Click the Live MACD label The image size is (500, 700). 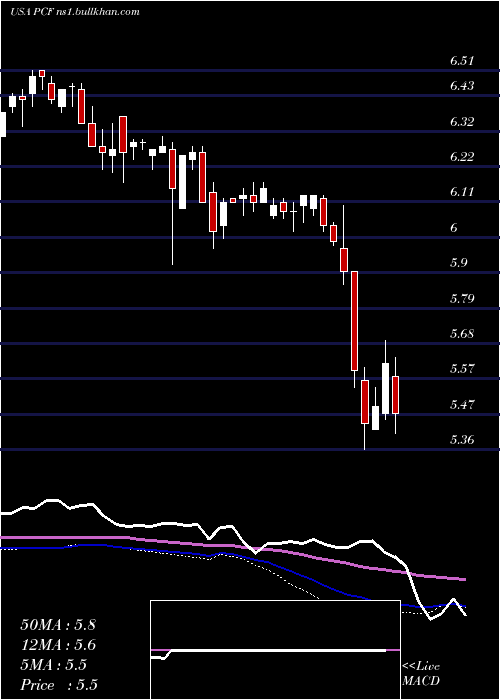point(421,674)
